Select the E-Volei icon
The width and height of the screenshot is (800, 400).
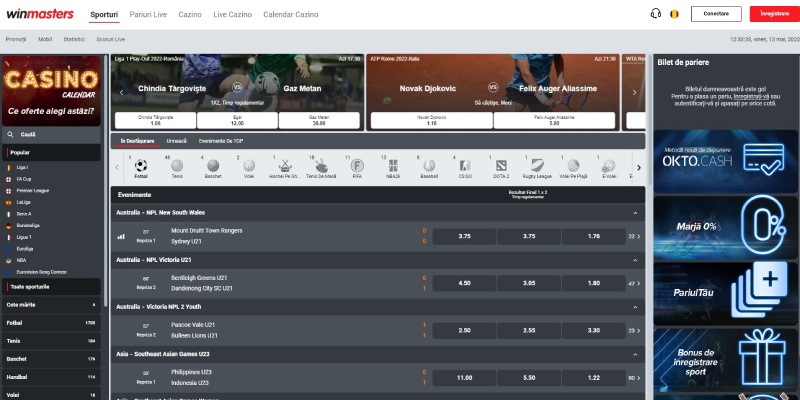point(608,166)
